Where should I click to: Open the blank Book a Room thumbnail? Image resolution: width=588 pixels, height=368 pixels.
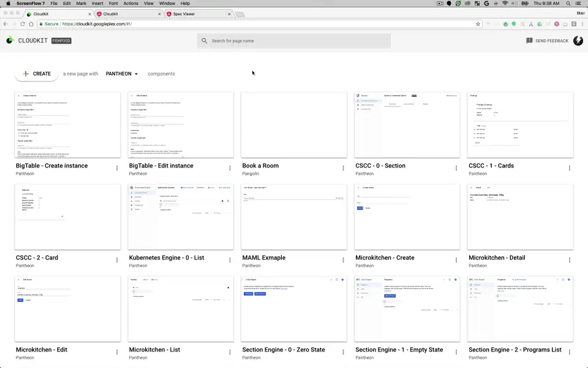294,125
